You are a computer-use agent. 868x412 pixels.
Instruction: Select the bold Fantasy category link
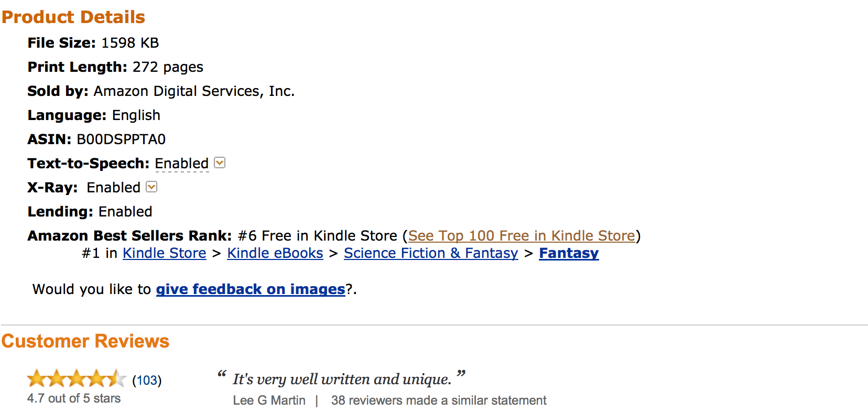(x=568, y=253)
